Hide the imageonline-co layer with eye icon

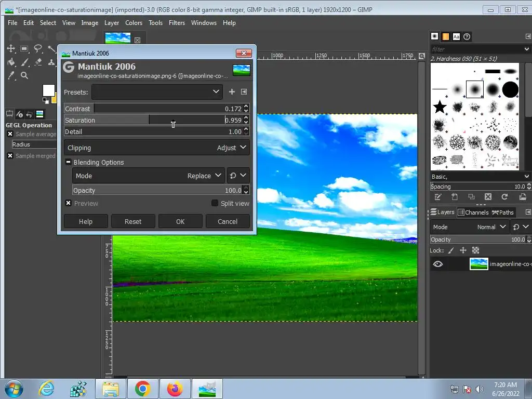pyautogui.click(x=437, y=264)
